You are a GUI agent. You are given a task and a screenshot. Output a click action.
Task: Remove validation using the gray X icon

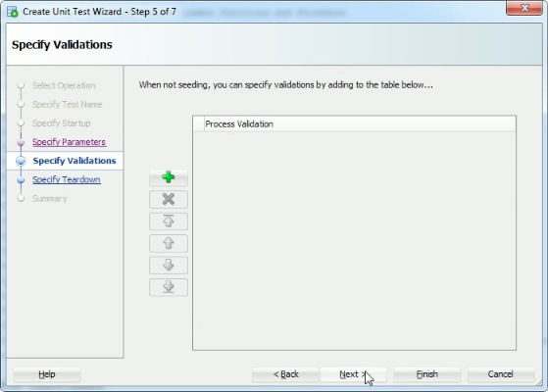click(168, 200)
